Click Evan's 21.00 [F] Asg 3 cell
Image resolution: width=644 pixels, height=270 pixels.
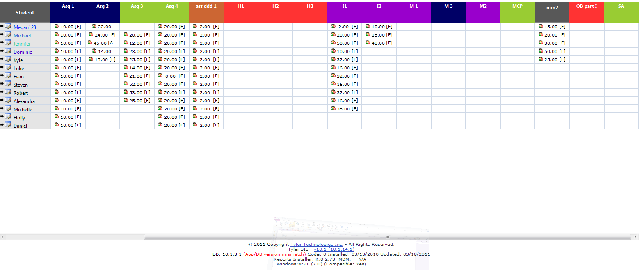[x=137, y=76]
